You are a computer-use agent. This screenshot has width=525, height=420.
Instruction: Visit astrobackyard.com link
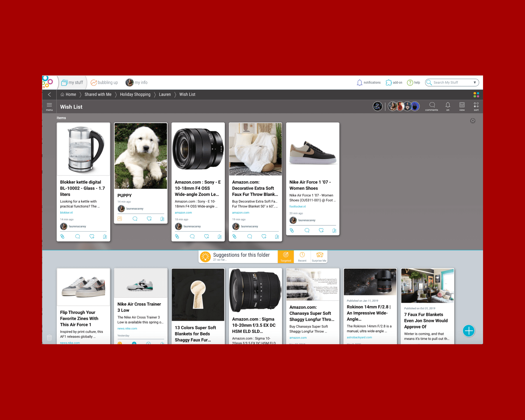359,337
